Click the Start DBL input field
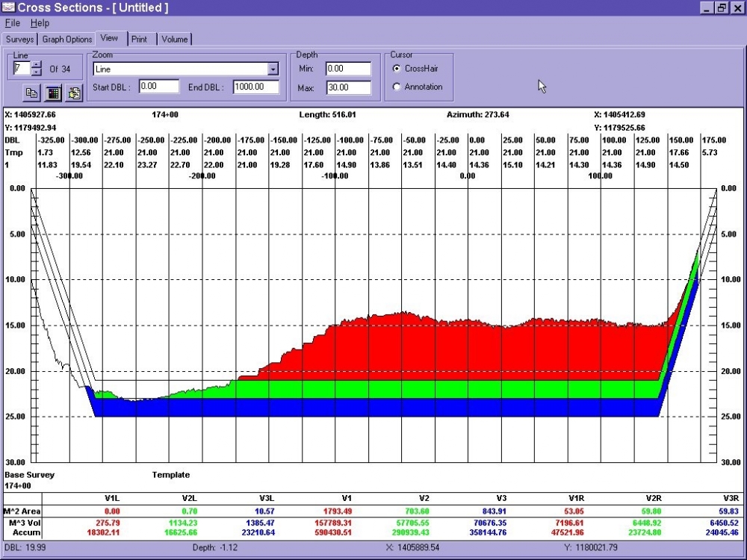The height and width of the screenshot is (560, 747). click(x=159, y=86)
